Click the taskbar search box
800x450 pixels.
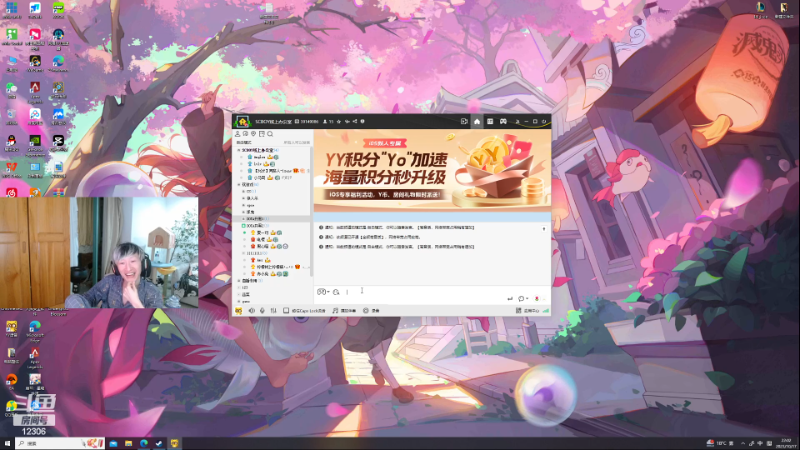(x=60, y=443)
